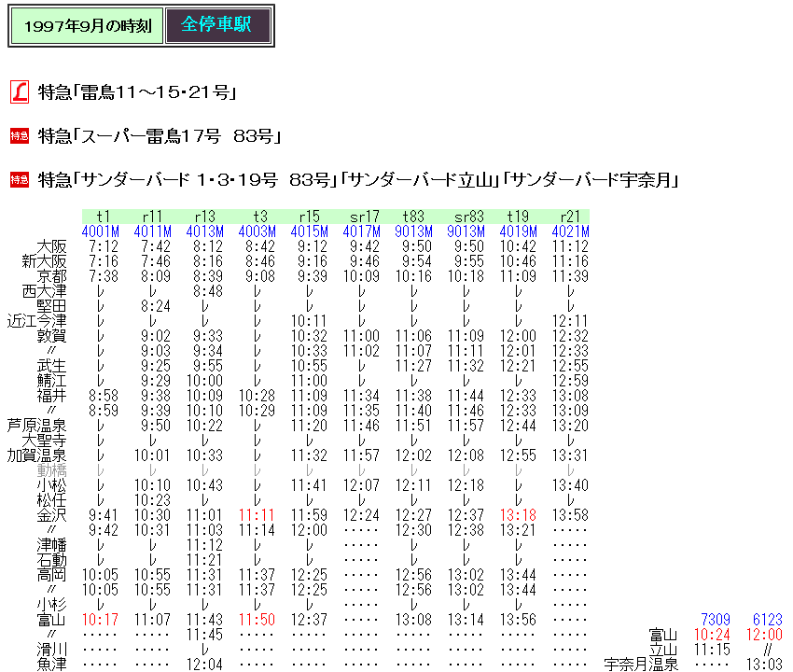This screenshot has height=672, width=793.
Task: Open connecting train 7309 link
Action: tap(716, 620)
